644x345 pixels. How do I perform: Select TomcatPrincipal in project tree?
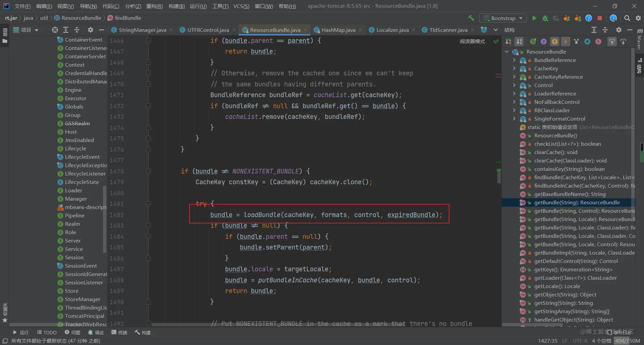(85, 316)
